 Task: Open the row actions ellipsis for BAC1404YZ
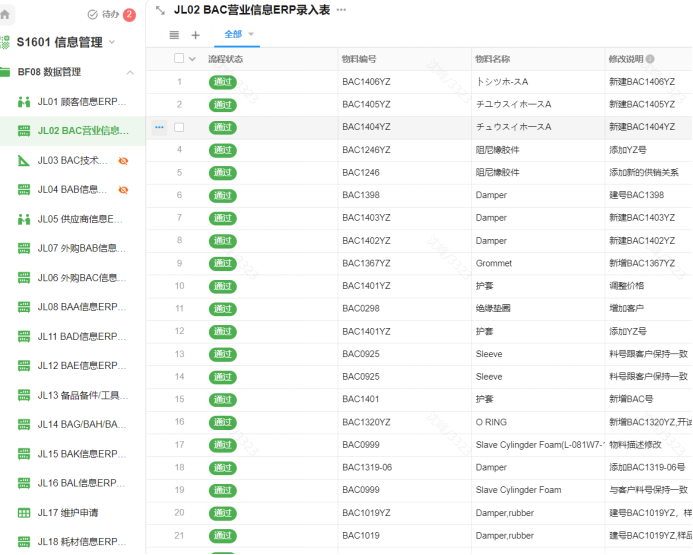(159, 127)
